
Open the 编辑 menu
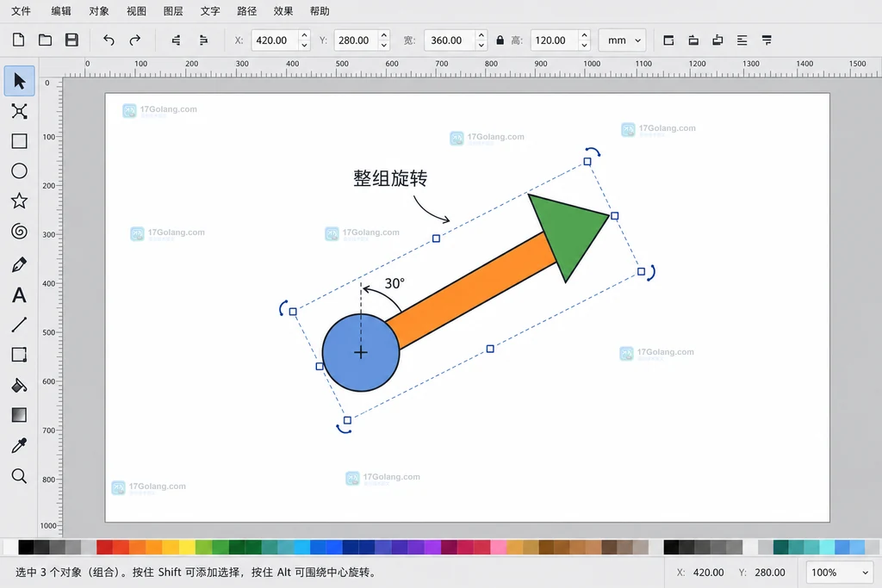tap(61, 10)
